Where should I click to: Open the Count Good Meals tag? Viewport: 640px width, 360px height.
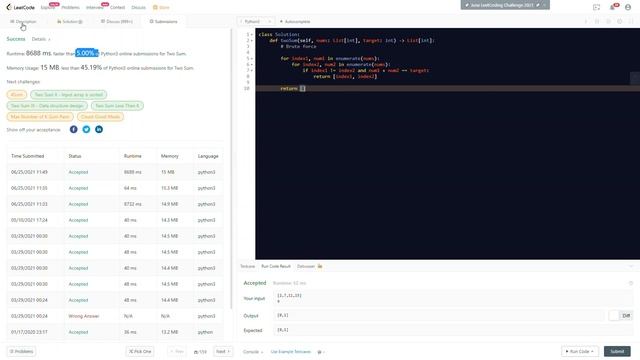(x=100, y=117)
